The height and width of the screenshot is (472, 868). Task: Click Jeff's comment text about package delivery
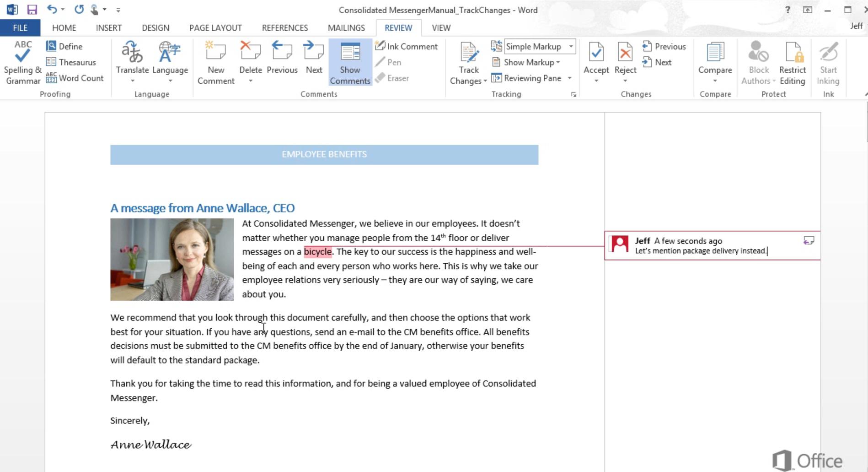[701, 251]
